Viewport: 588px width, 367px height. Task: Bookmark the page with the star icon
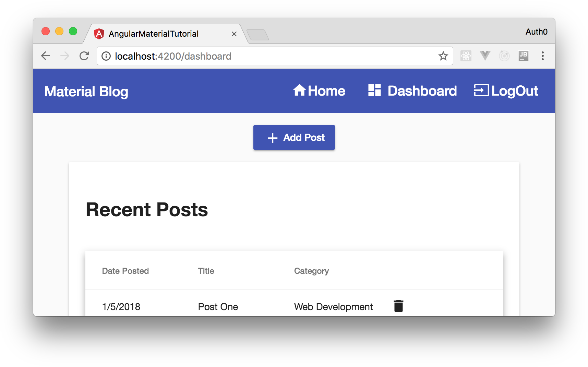tap(443, 56)
